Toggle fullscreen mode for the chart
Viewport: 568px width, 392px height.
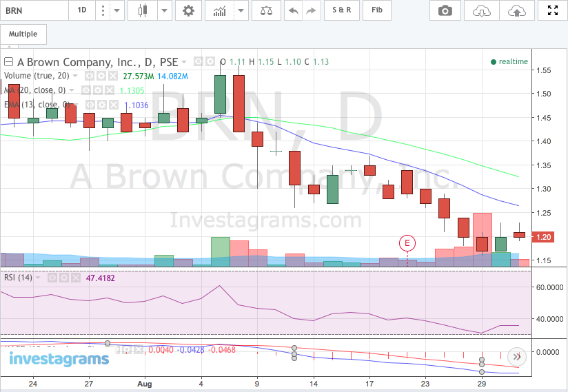[x=553, y=10]
